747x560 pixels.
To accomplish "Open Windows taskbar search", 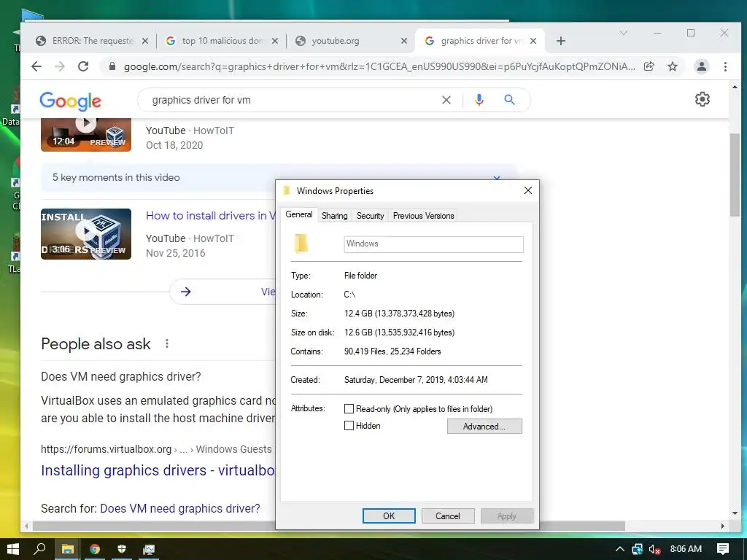I will pos(40,549).
